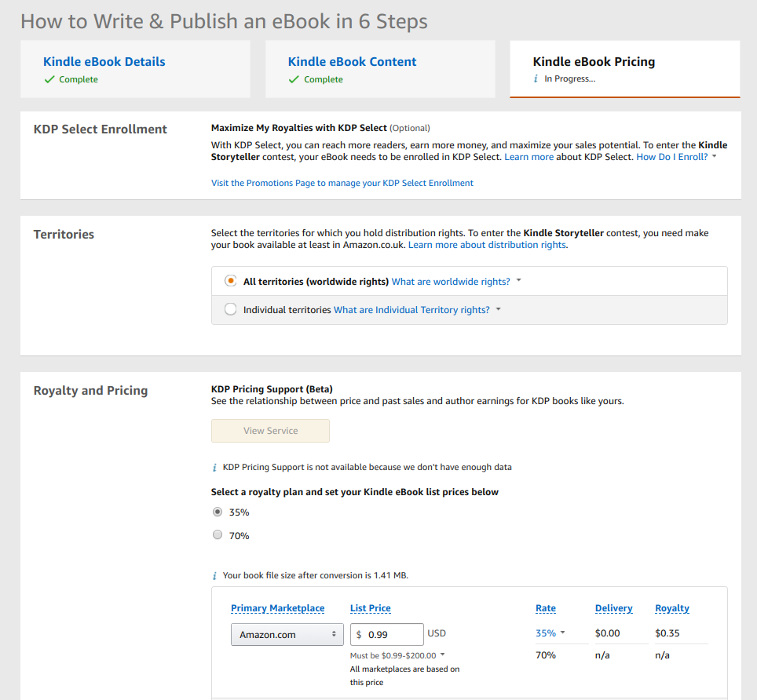Click the Royalty column header
This screenshot has width=757, height=700.
[x=672, y=608]
